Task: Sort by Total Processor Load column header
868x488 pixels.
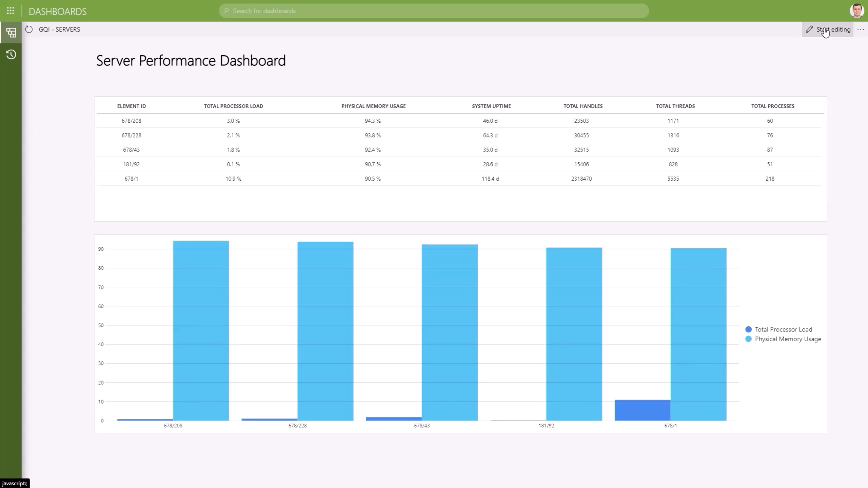Action: pos(233,106)
